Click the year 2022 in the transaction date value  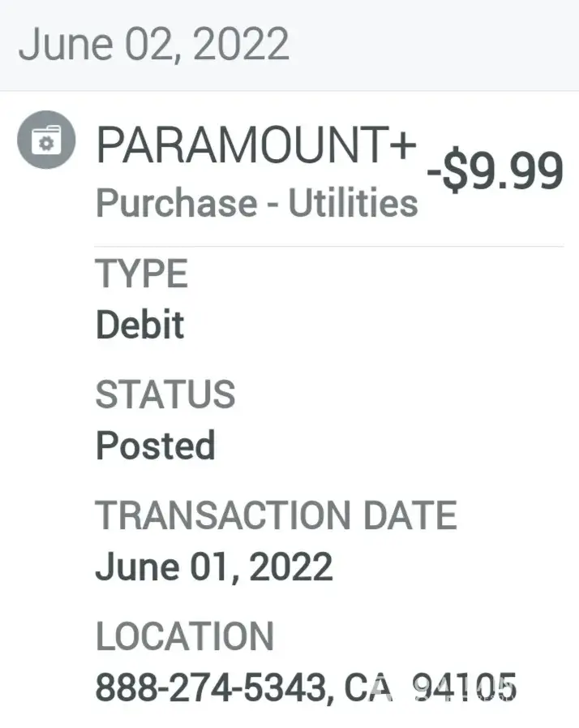click(291, 566)
